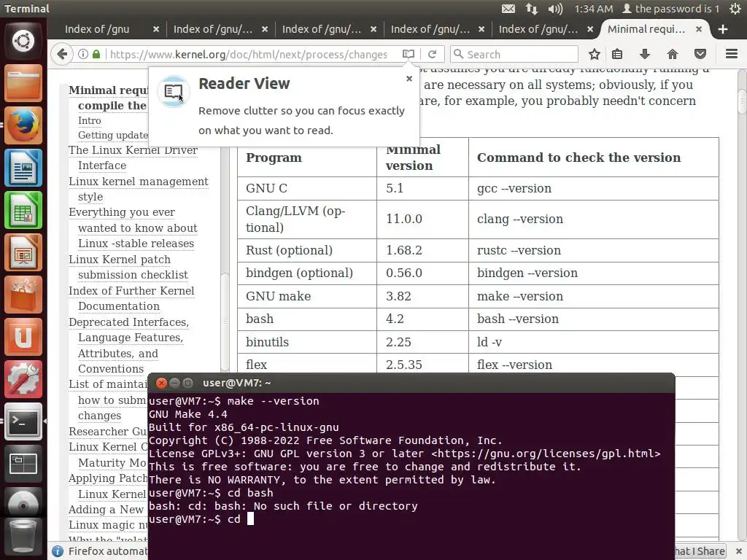Image resolution: width=747 pixels, height=560 pixels.
Task: Switch to first tab 'Index of /gnu'
Action: click(x=97, y=29)
